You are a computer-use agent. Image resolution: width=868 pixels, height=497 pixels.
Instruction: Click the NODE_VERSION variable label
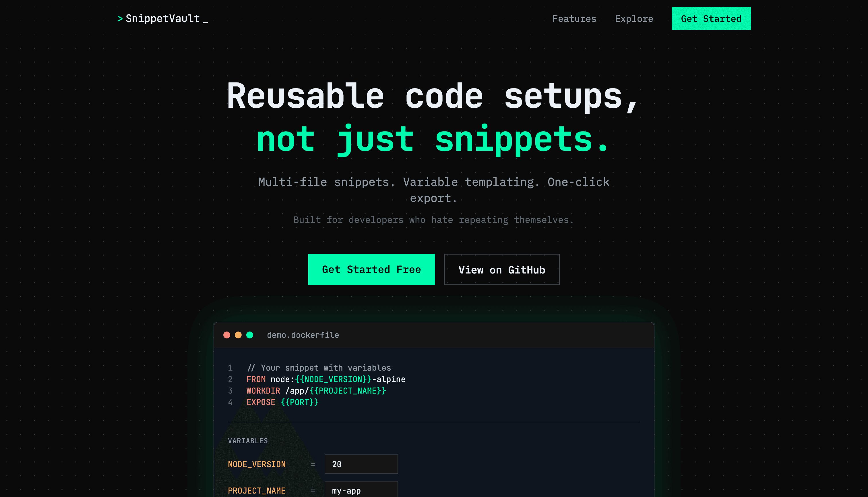coord(257,464)
